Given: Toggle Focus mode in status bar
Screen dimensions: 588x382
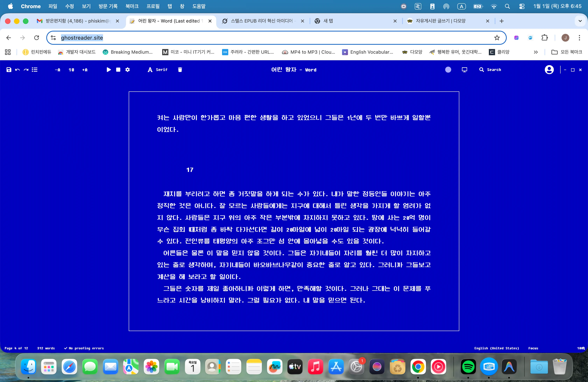Looking at the screenshot, I should [x=533, y=348].
